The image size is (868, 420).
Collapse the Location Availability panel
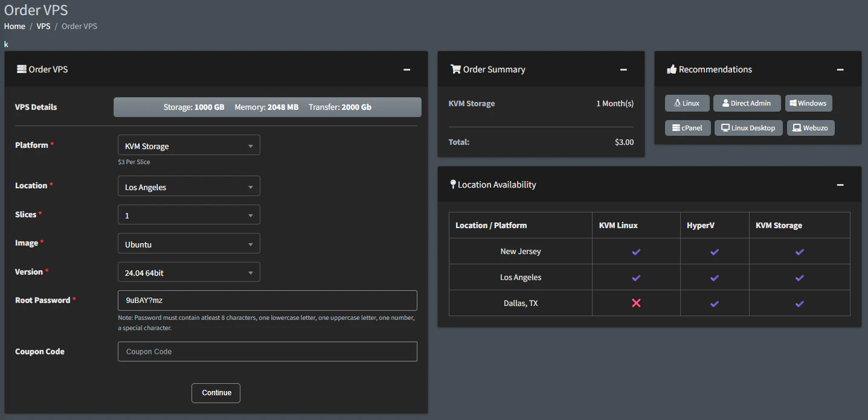[x=840, y=185]
